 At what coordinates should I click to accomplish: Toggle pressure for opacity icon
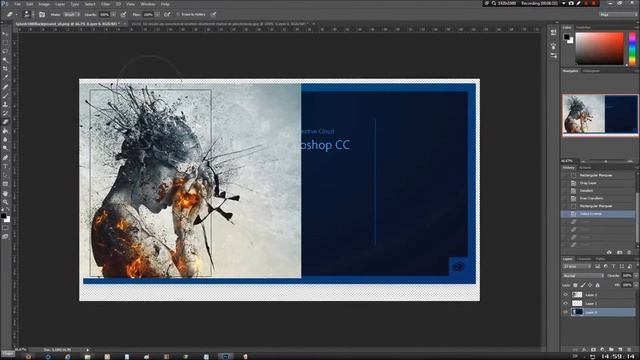(x=123, y=14)
